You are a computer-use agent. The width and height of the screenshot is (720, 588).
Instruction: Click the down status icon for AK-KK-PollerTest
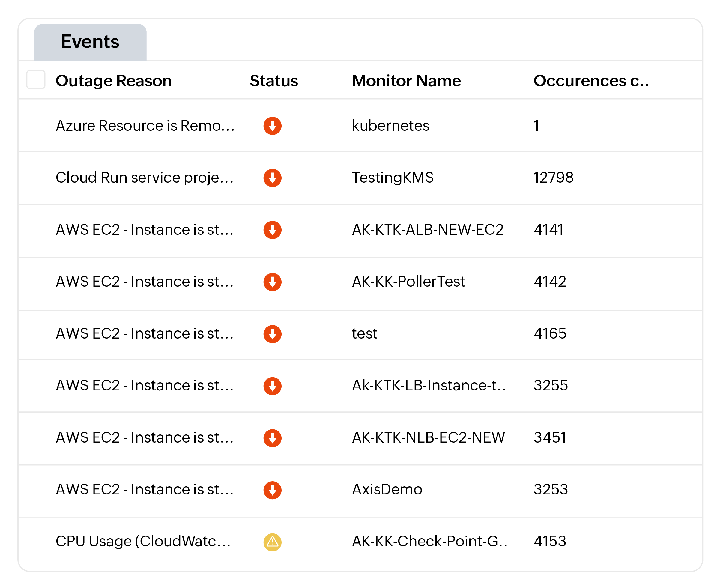point(273,282)
